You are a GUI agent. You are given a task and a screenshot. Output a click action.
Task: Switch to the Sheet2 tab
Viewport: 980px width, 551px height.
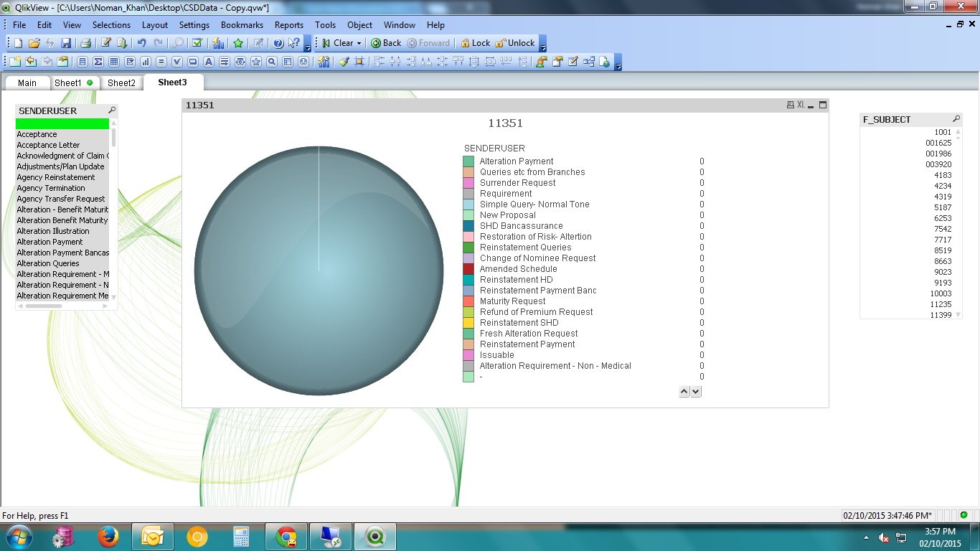click(x=121, y=83)
